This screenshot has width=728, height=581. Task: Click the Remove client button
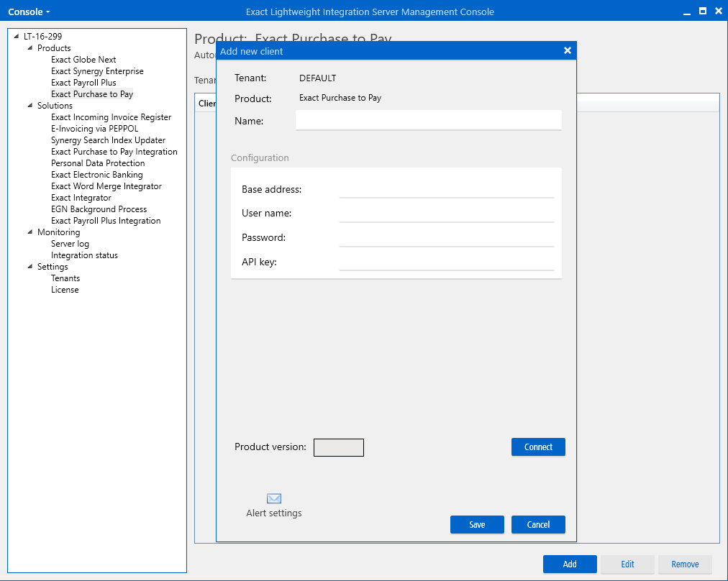(x=685, y=564)
